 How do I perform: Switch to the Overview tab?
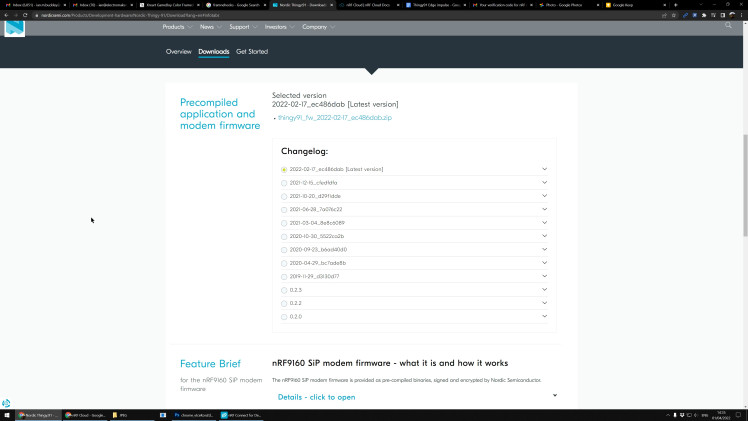point(178,51)
